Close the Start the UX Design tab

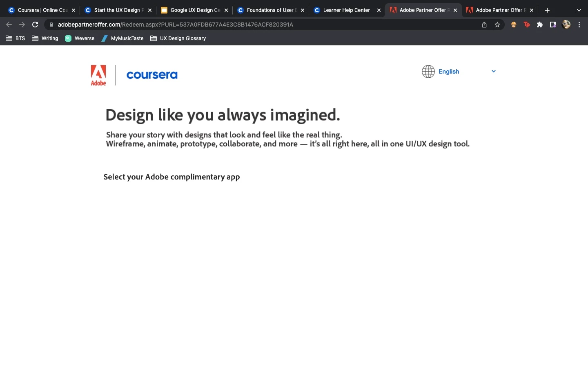[150, 10]
